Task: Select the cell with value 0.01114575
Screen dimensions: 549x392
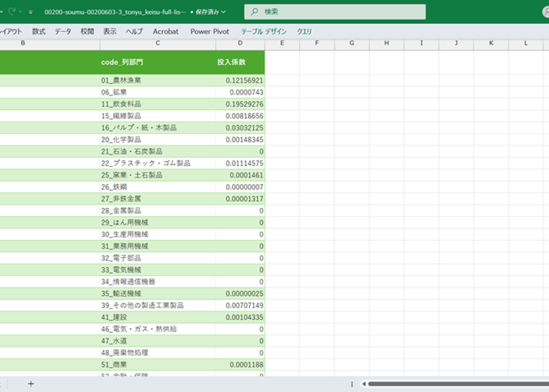Action: tap(240, 163)
